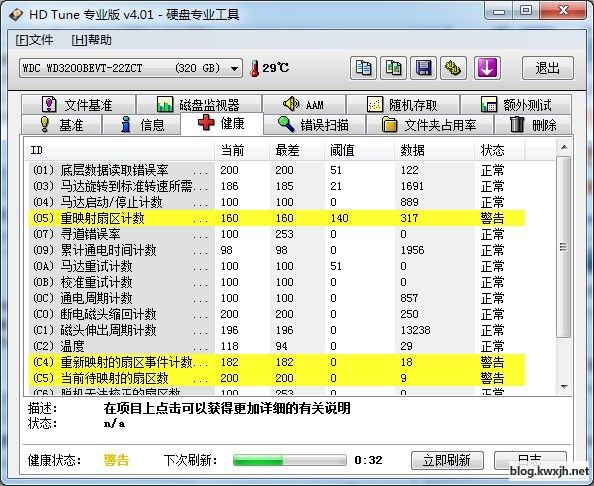Select row (C2) 温度

click(277, 346)
